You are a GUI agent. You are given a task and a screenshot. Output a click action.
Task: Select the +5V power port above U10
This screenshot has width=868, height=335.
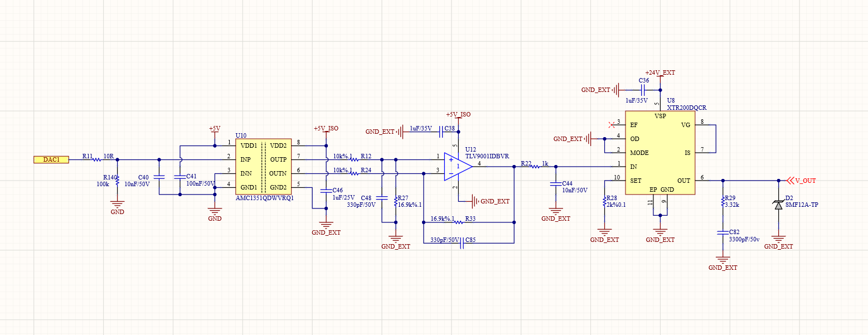point(215,129)
